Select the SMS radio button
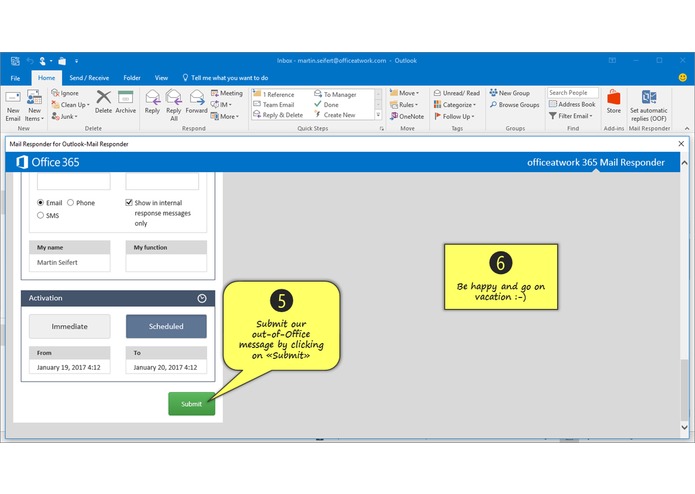 click(x=40, y=215)
